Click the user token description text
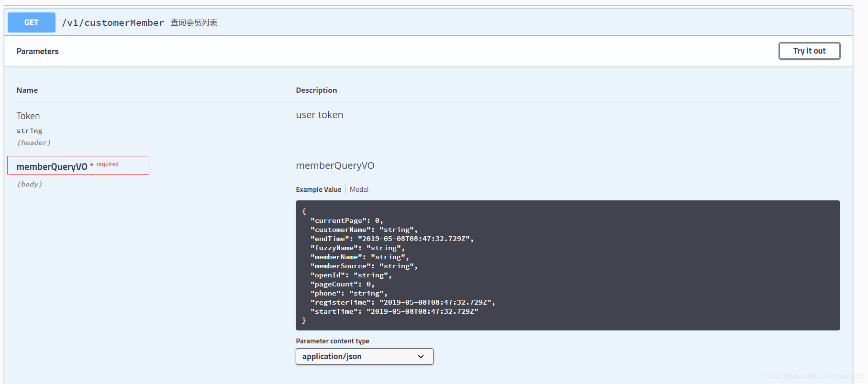 [319, 115]
